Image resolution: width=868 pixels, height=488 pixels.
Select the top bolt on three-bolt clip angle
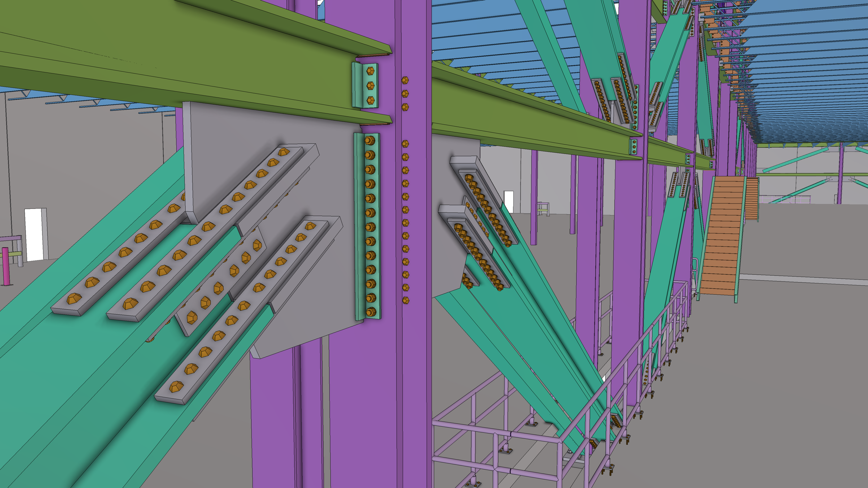370,71
